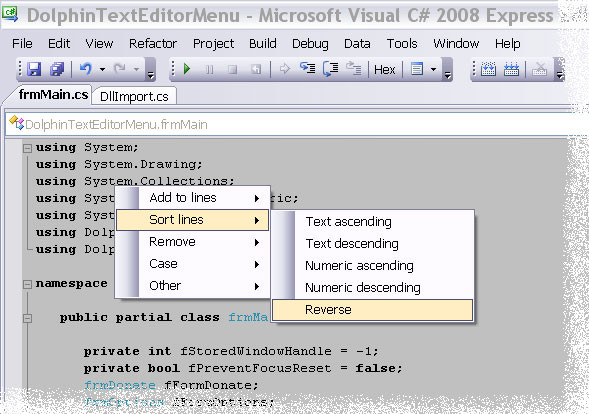The image size is (589, 414).
Task: Switch to the frmMain.cs tab
Action: coord(53,95)
